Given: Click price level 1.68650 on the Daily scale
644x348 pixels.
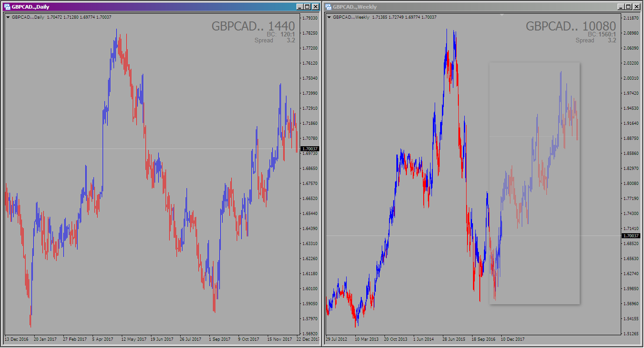Looking at the screenshot, I should click(310, 169).
